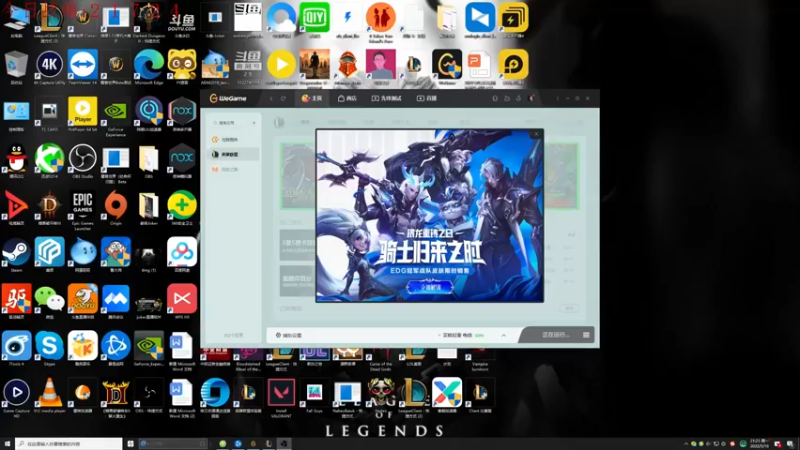Viewport: 800px width, 450px height.
Task: Open the Battle.net blue shortcut
Action: pyautogui.click(x=116, y=349)
